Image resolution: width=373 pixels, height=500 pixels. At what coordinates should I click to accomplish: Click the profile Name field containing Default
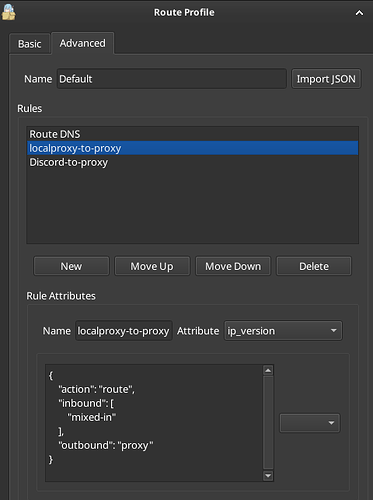click(x=172, y=79)
